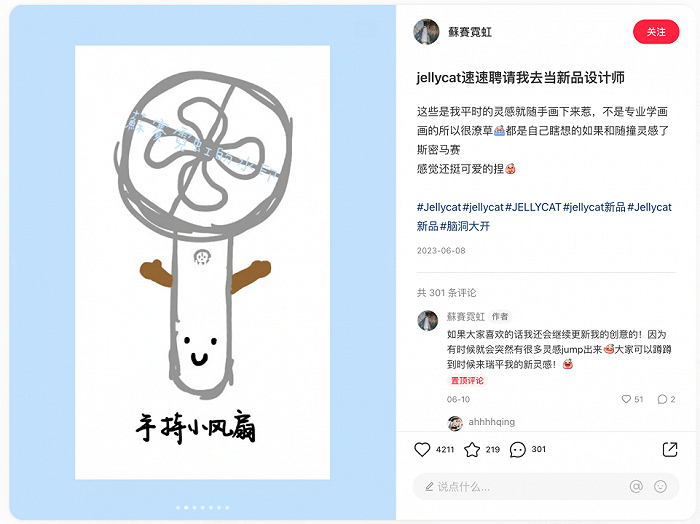This screenshot has height=524, width=700.
Task: Like the post with the heart icon
Action: (x=422, y=449)
